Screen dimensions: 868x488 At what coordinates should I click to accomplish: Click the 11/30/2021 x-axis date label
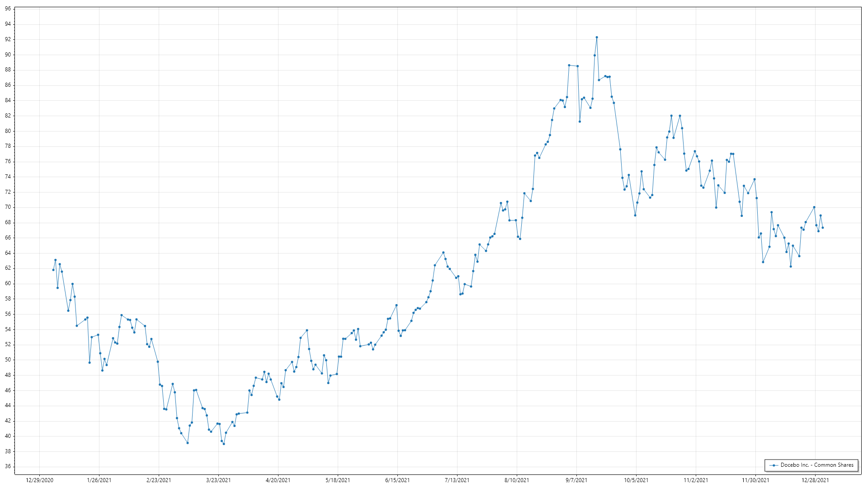755,480
